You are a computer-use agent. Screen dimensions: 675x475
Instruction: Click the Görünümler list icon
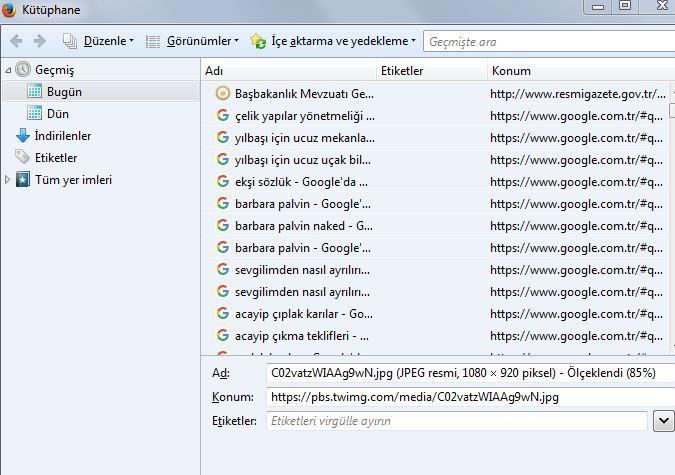pyautogui.click(x=152, y=41)
